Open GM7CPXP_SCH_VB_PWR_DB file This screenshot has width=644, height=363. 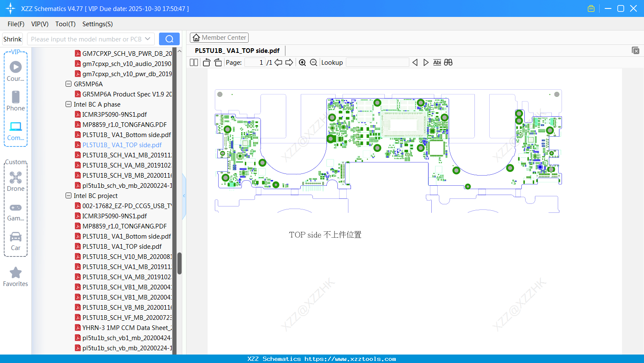[123, 53]
